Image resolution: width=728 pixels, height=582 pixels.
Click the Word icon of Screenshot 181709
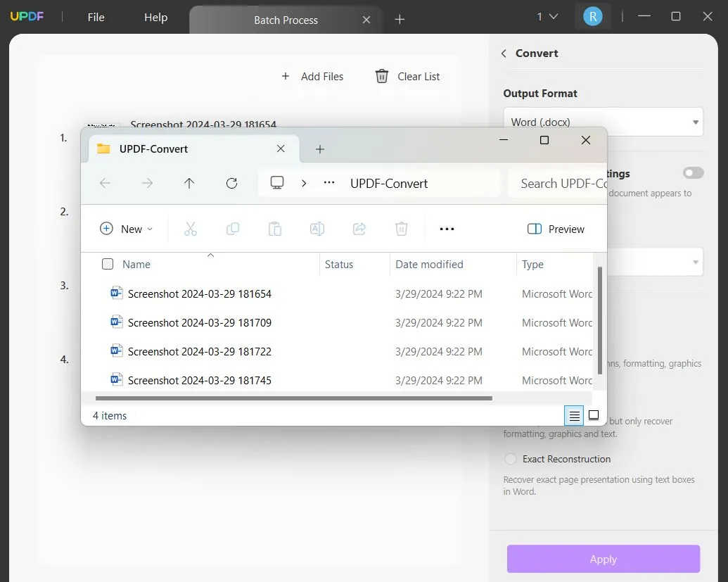pyautogui.click(x=117, y=322)
